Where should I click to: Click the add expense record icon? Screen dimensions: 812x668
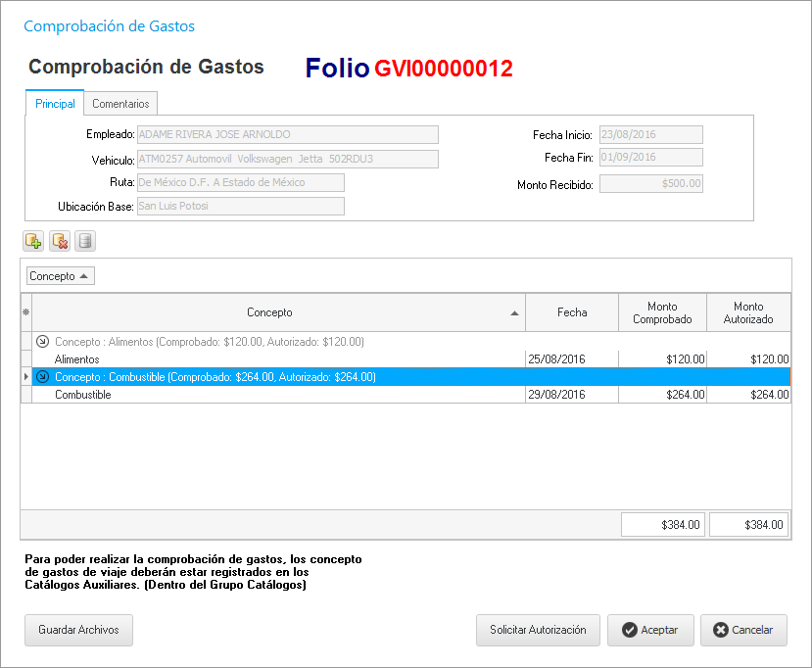click(33, 241)
